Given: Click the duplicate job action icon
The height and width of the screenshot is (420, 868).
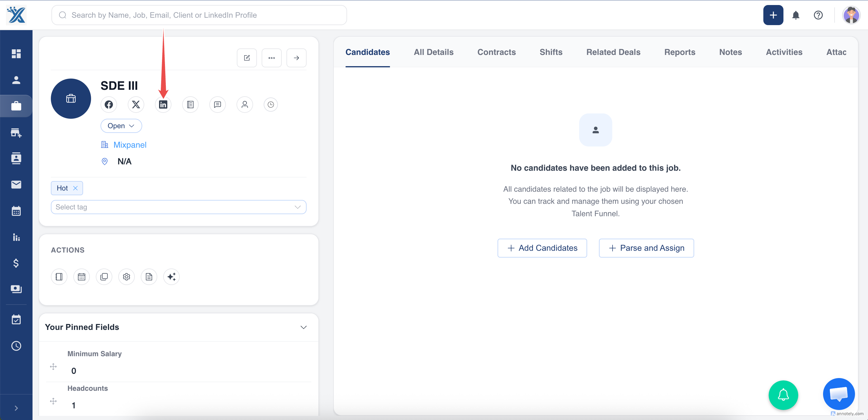Looking at the screenshot, I should 104,277.
